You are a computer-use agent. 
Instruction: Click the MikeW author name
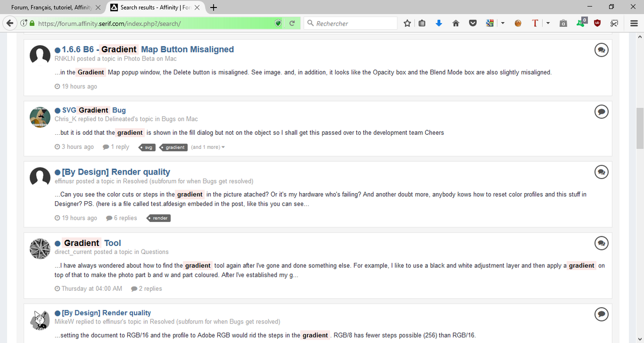64,321
